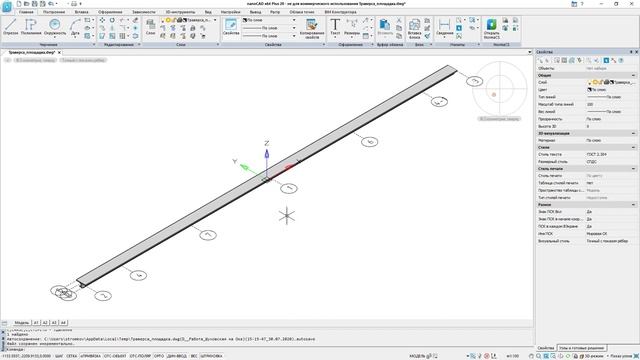Toggle ВЕС lineweight display

click(x=194, y=356)
